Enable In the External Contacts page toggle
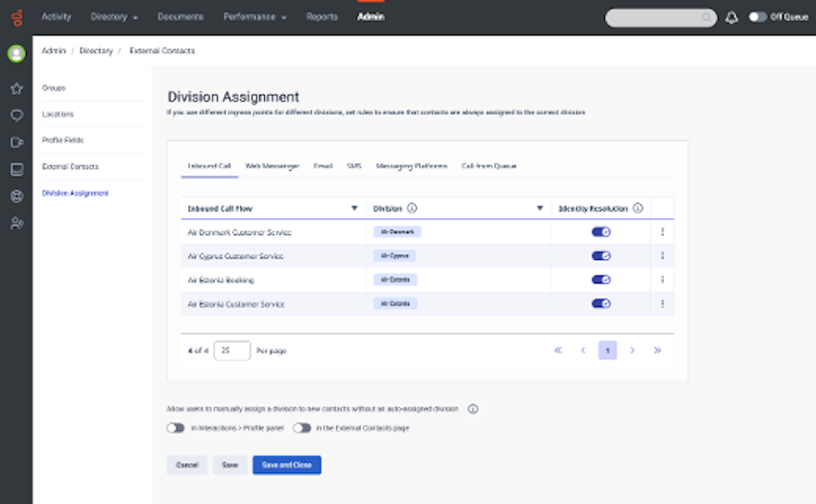This screenshot has height=504, width=816. [x=302, y=428]
